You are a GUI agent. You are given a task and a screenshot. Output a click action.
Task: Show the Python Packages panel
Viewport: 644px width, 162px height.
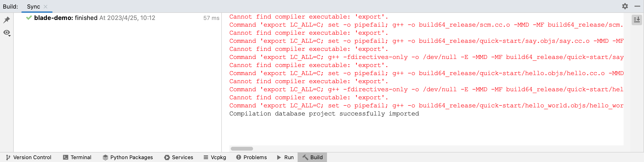[x=128, y=157]
